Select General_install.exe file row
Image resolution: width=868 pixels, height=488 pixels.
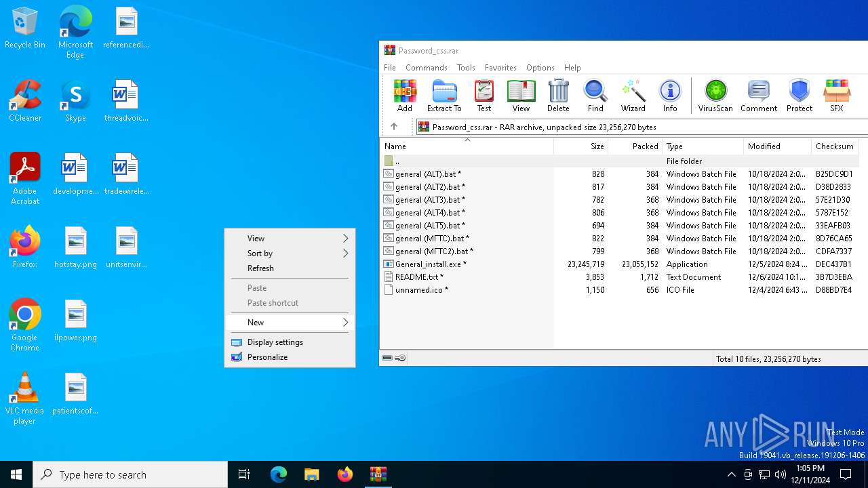619,264
